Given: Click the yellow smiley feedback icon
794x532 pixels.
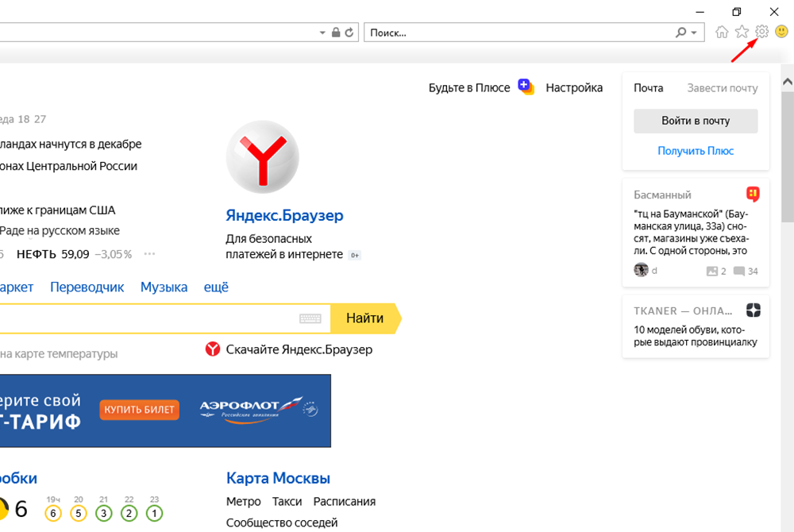Looking at the screenshot, I should pos(781,32).
